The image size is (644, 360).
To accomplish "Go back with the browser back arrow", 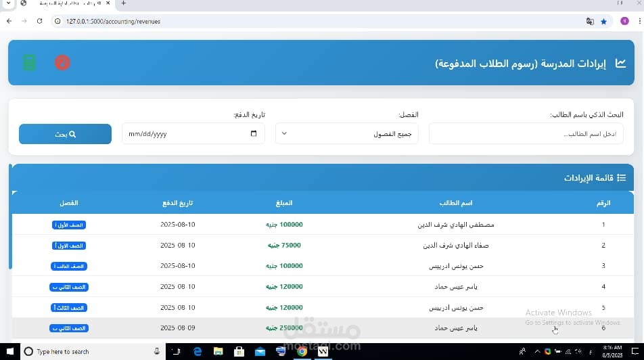I will pos(9,21).
